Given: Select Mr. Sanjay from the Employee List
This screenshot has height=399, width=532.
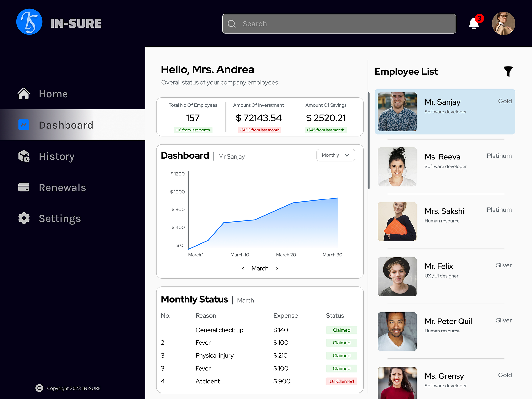Looking at the screenshot, I should pyautogui.click(x=445, y=112).
